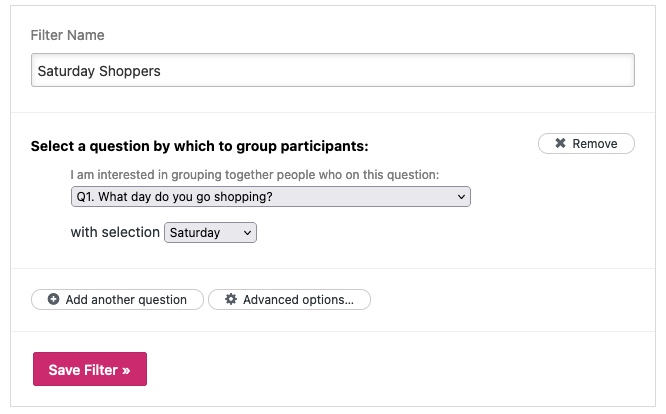This screenshot has height=414, width=666.
Task: Open the question selection dropdown
Action: tap(270, 197)
